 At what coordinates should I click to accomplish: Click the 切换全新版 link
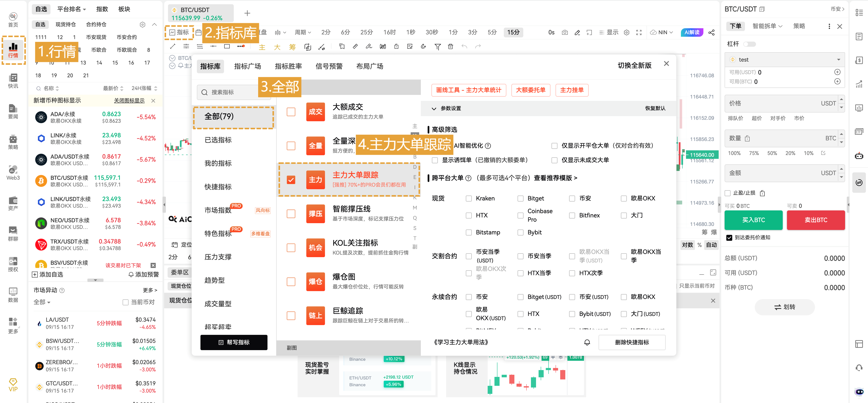point(634,65)
